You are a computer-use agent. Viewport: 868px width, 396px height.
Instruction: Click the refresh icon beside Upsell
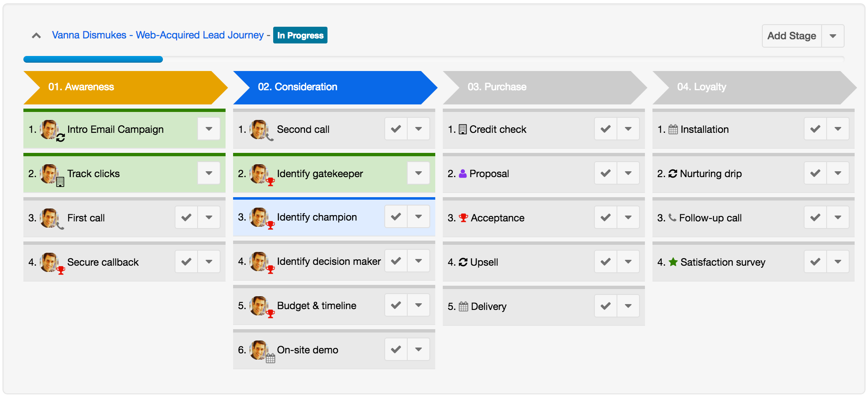(x=463, y=262)
